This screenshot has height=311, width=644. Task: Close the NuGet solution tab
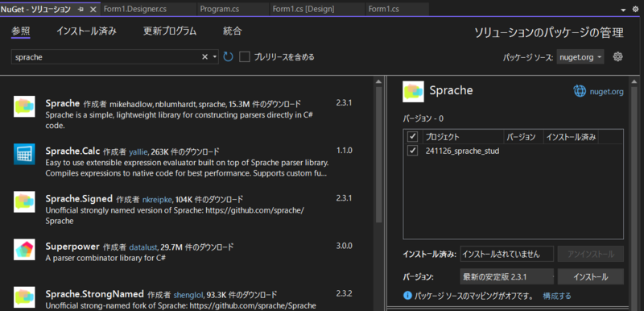coord(93,10)
